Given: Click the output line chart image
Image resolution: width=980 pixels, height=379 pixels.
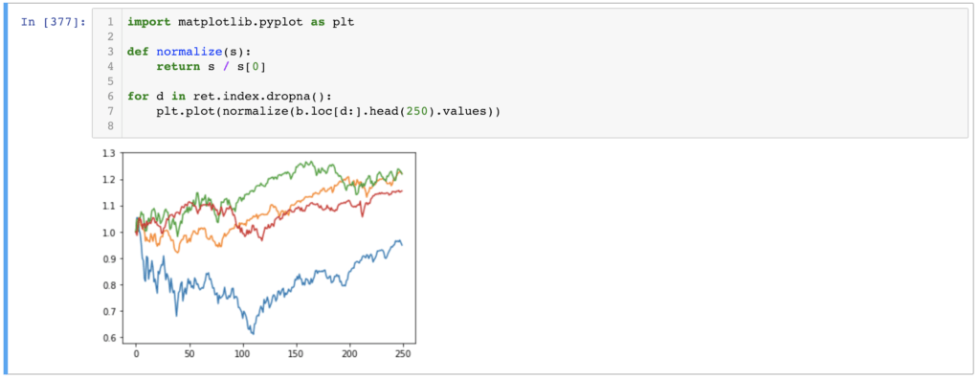Looking at the screenshot, I should (258, 256).
